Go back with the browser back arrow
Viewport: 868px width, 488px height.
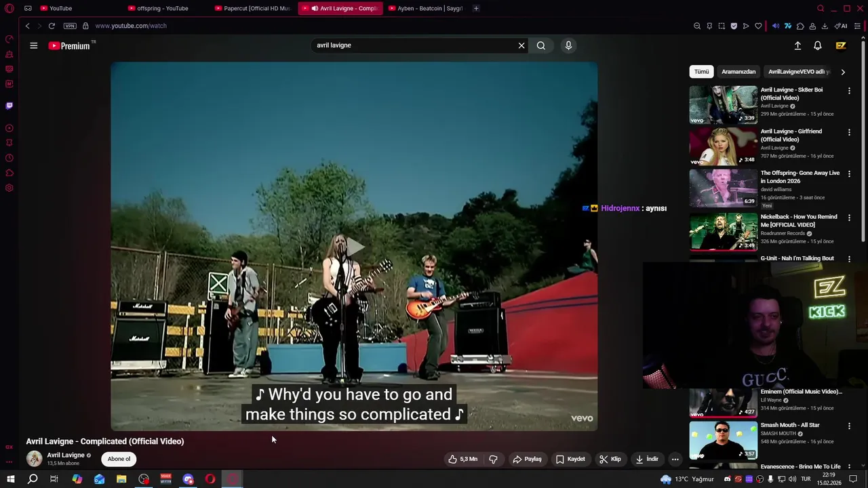tap(27, 26)
